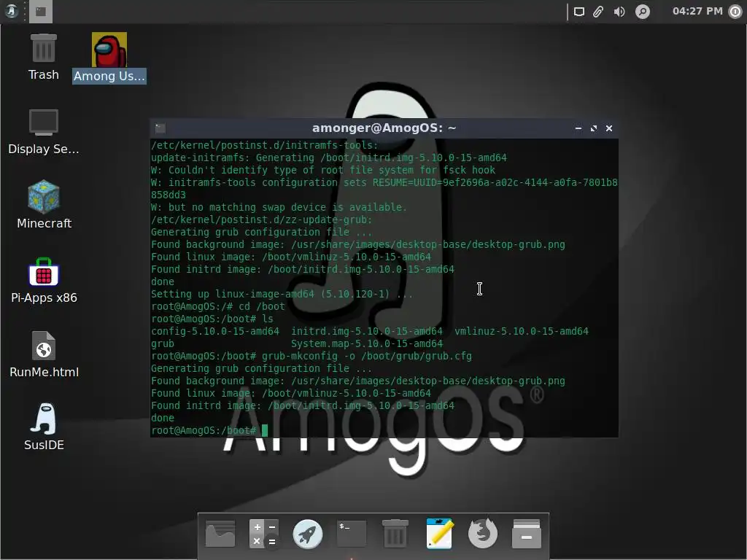Open the power session button
This screenshot has width=747, height=560.
pos(735,12)
